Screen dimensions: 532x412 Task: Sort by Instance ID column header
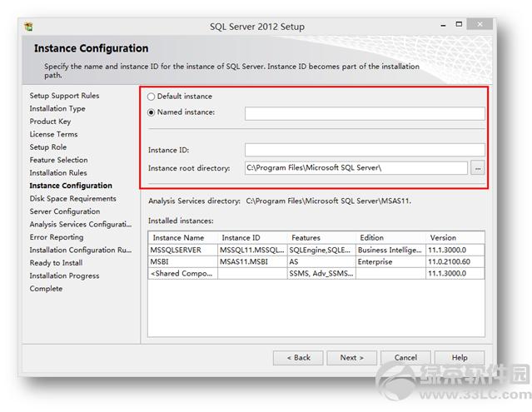point(252,238)
